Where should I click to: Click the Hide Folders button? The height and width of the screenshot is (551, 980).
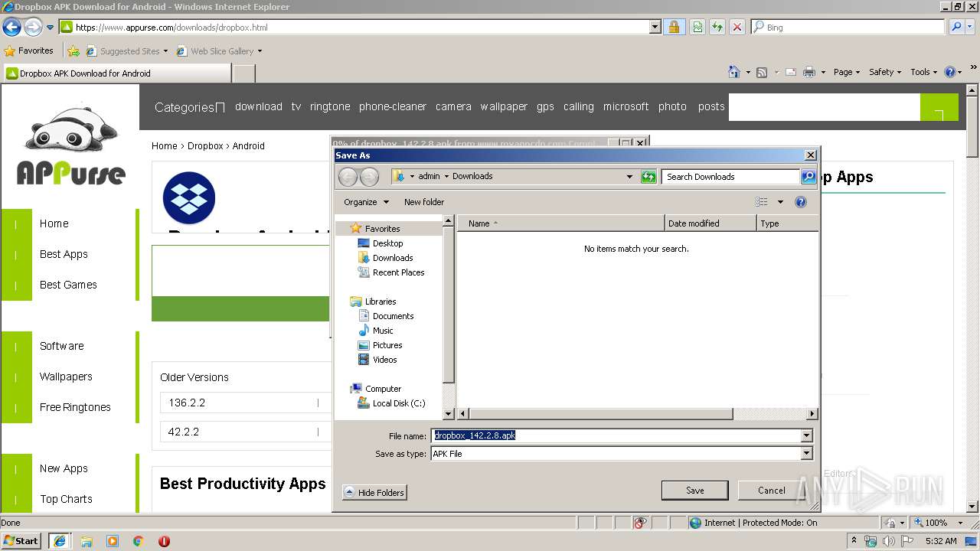(374, 493)
